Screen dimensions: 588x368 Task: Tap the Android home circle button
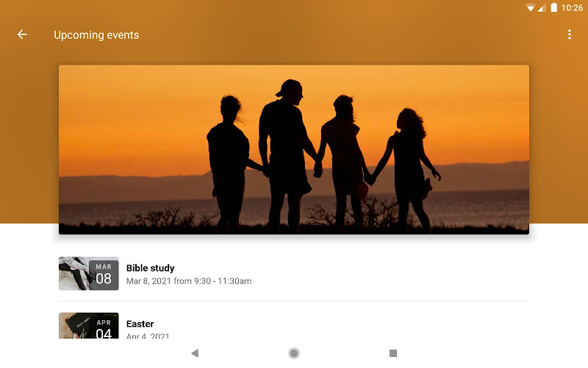(x=294, y=353)
